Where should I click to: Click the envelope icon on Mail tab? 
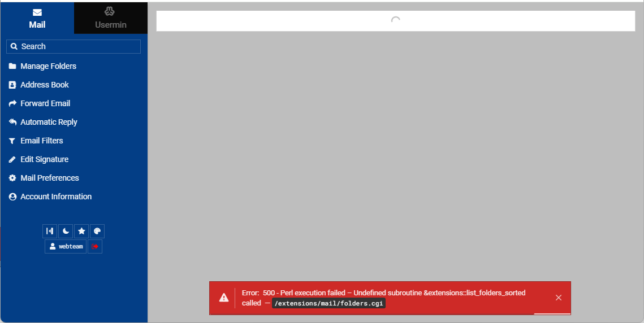coord(37,12)
